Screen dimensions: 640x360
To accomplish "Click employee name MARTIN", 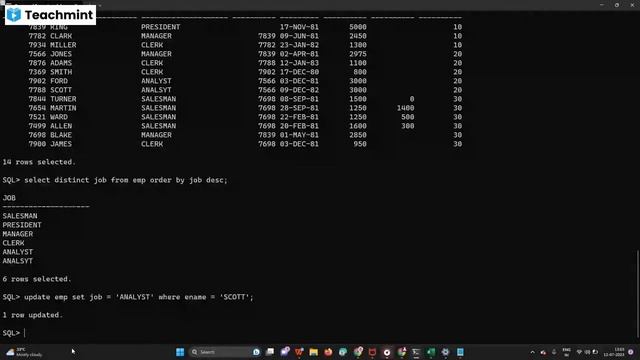I will [x=63, y=108].
